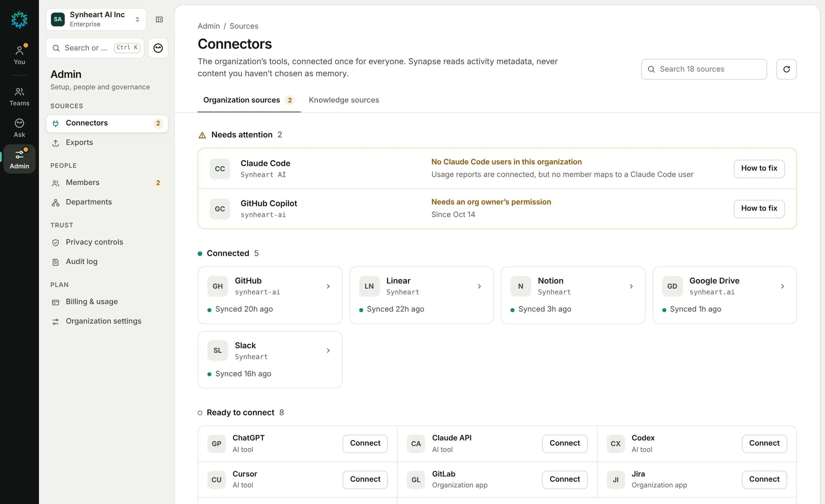Open Departments in the sidebar
The width and height of the screenshot is (825, 504).
(107, 202)
